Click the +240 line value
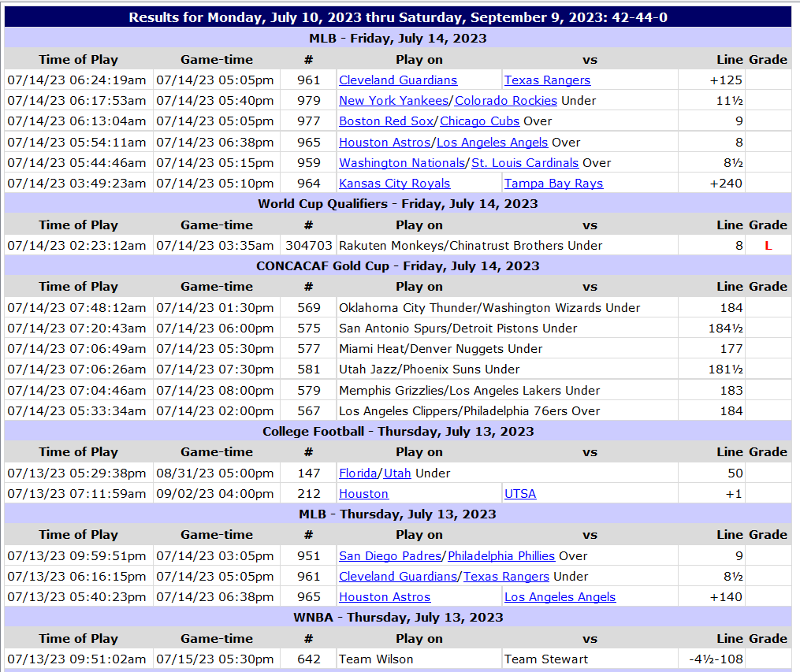This screenshot has height=672, width=800. [x=726, y=184]
